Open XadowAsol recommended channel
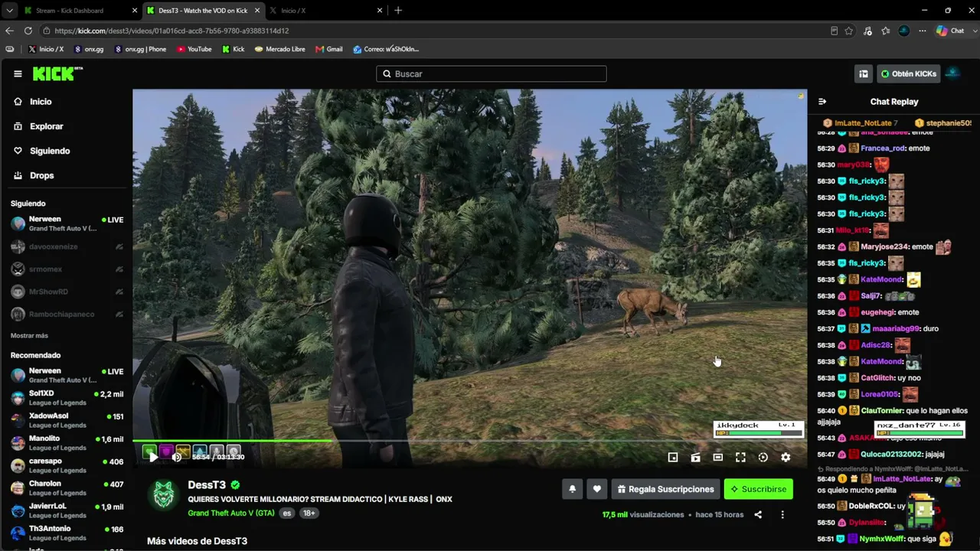980x551 pixels. 67,420
